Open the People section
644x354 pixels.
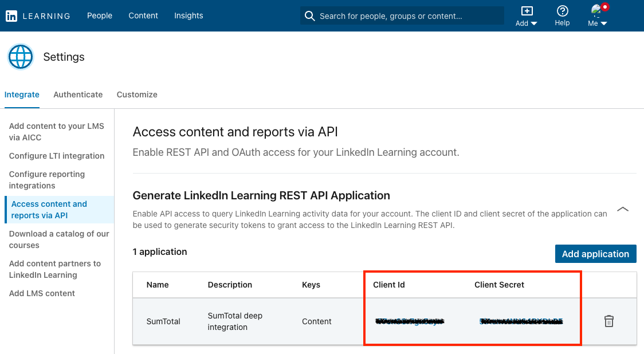tap(100, 15)
